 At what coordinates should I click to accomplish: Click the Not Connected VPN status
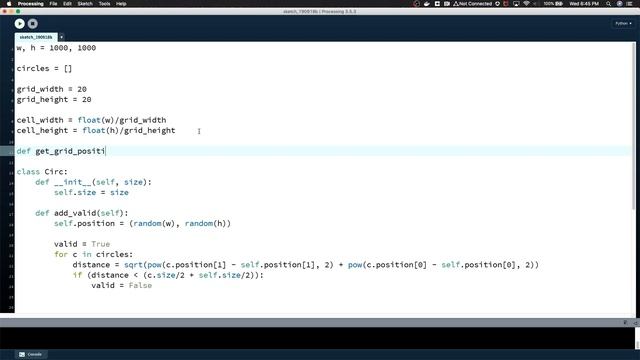point(472,4)
